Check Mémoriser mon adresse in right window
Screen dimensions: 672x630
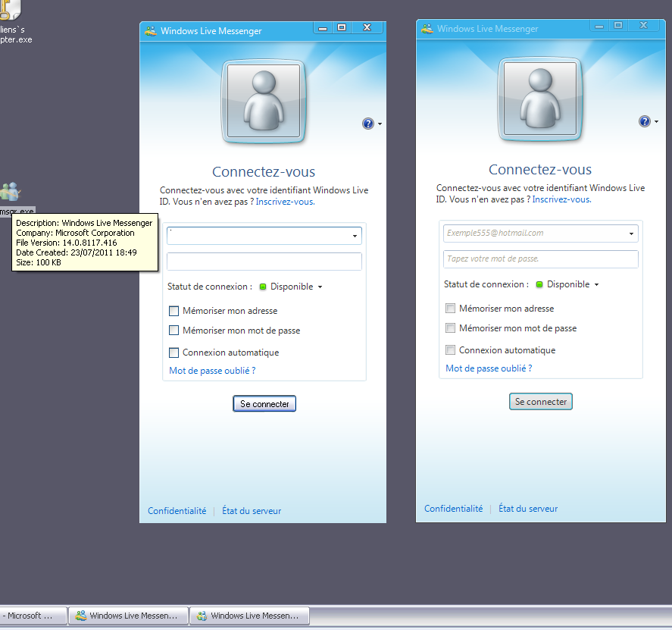tap(450, 309)
